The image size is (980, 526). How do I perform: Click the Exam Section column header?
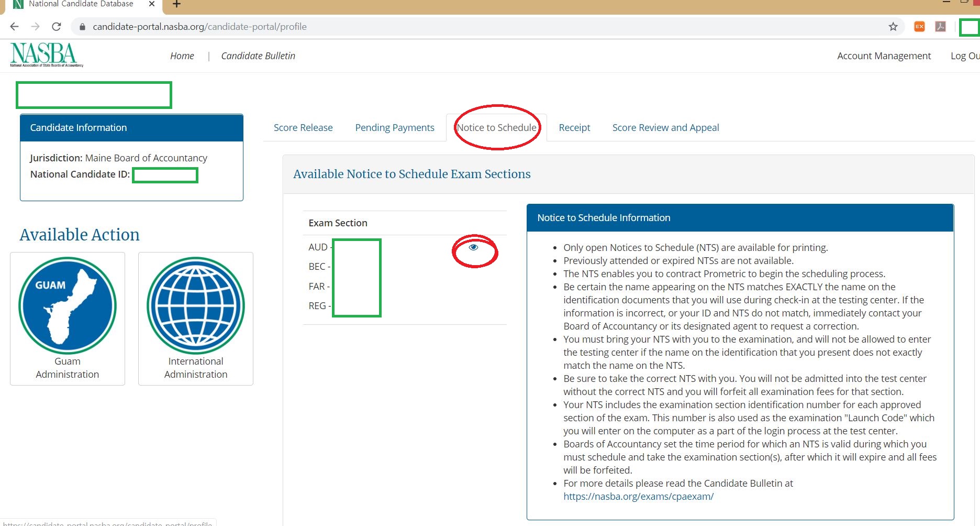(338, 223)
